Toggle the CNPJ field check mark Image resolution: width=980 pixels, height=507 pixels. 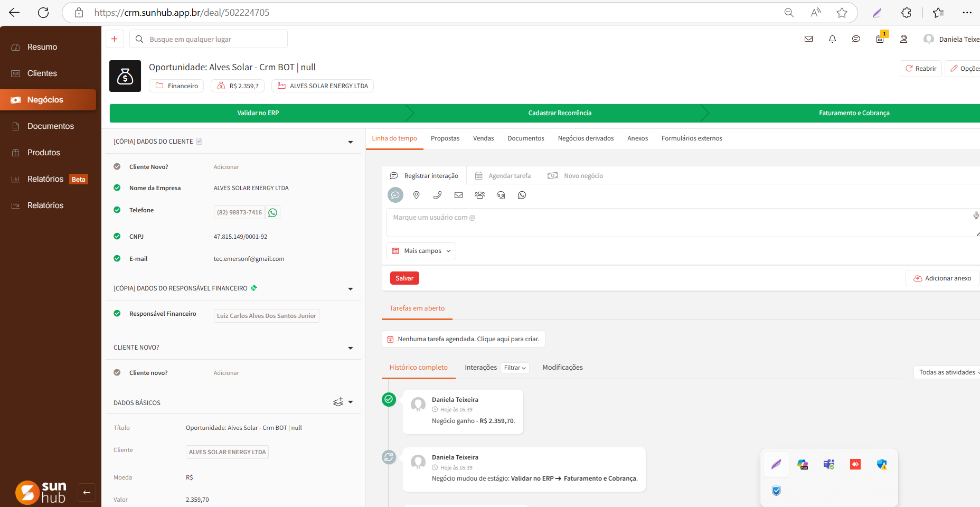pyautogui.click(x=117, y=237)
